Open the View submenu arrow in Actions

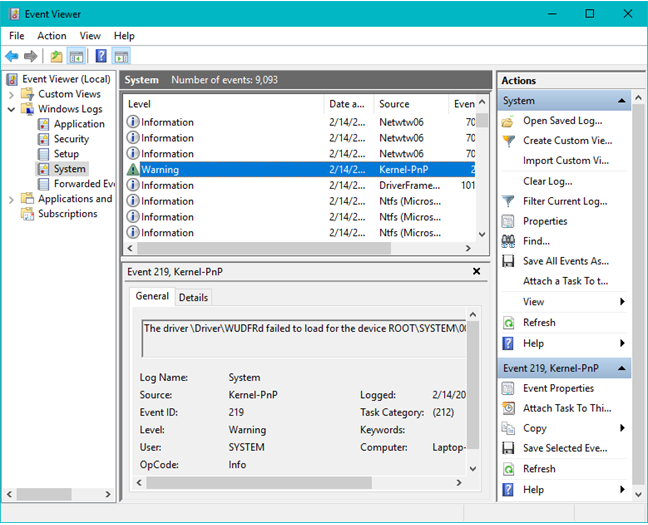[x=622, y=302]
